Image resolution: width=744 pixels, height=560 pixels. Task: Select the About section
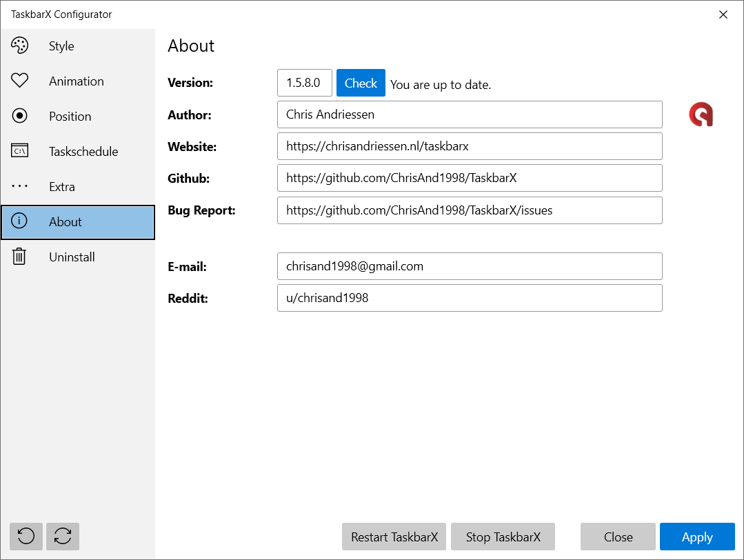(x=78, y=222)
